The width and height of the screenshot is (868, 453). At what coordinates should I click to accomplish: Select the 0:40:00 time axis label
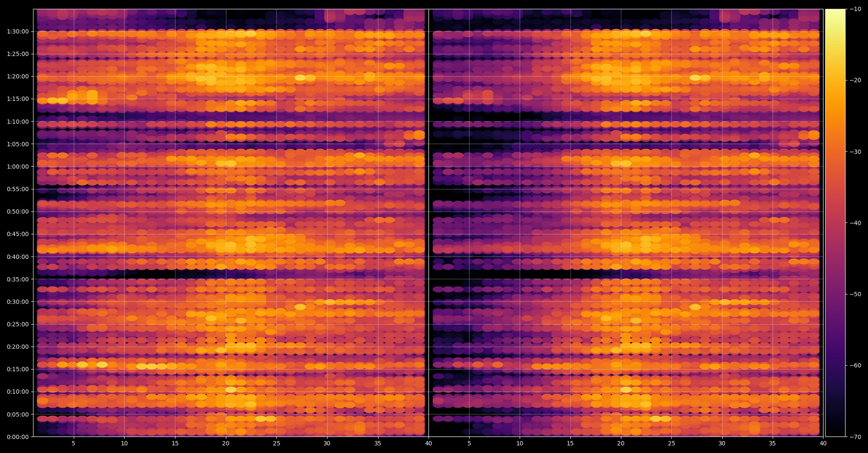point(18,257)
